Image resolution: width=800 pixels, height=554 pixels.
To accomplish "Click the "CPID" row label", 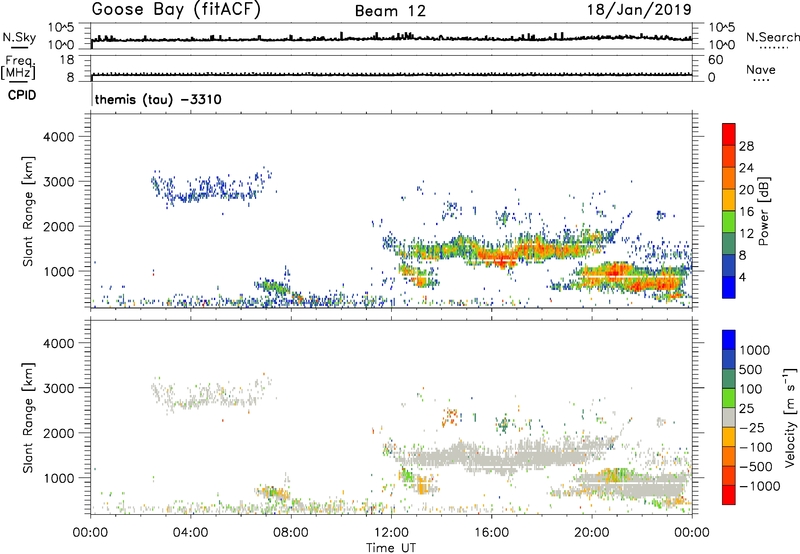I will 22,95.
